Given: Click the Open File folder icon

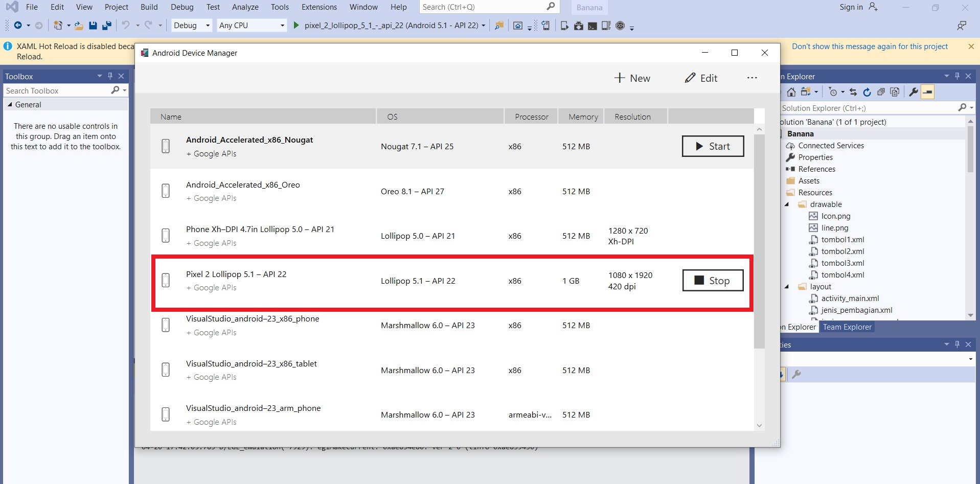Looking at the screenshot, I should pos(79,26).
